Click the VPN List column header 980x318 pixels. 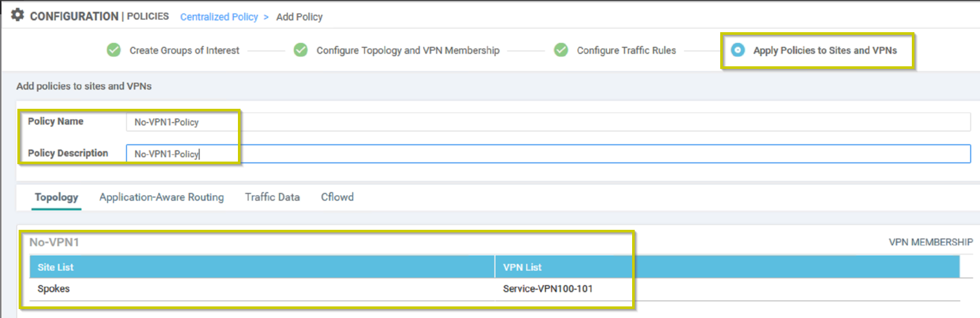(x=727, y=267)
